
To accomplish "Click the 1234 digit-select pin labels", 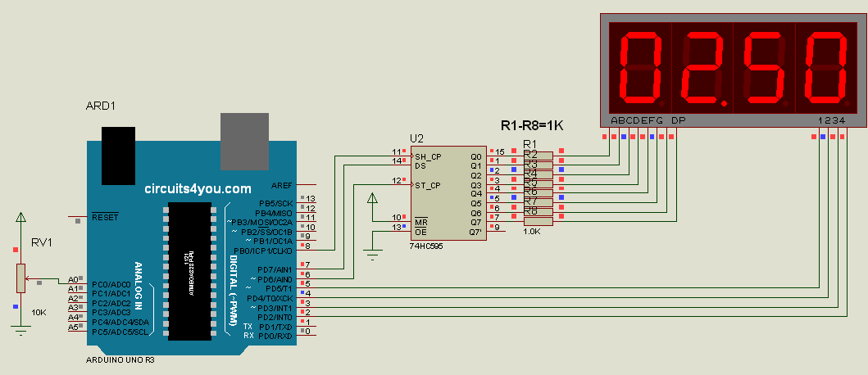I will pyautogui.click(x=831, y=120).
